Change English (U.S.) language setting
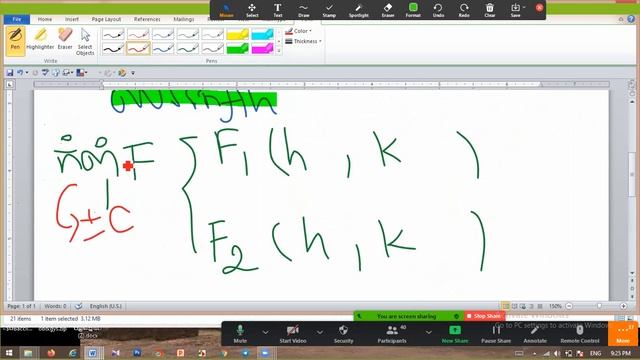640x360 pixels. click(x=105, y=306)
